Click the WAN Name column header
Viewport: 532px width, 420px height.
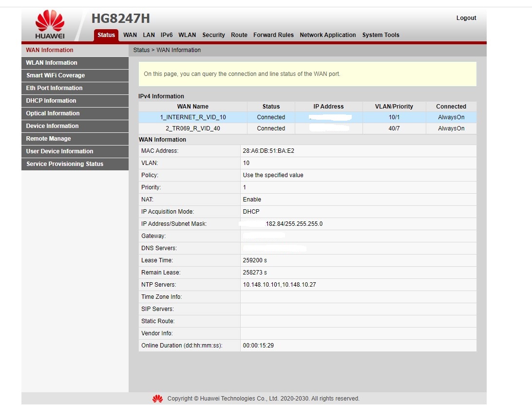tap(193, 107)
